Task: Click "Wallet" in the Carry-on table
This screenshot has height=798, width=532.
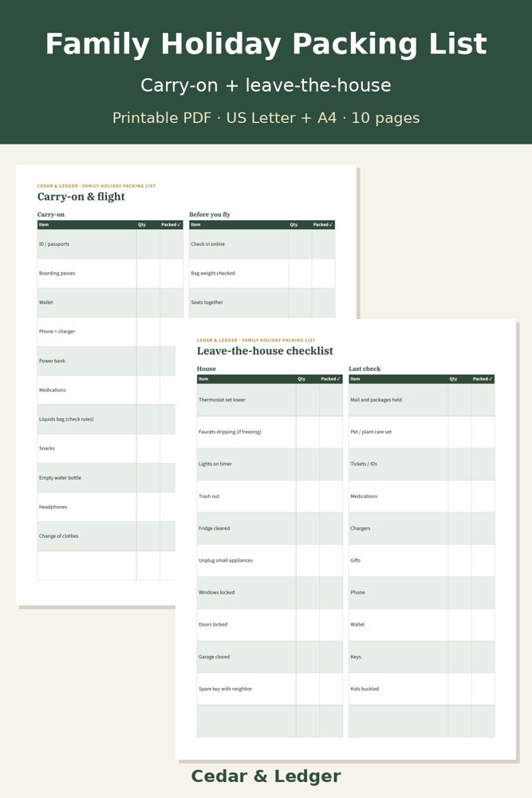Action: click(x=45, y=302)
